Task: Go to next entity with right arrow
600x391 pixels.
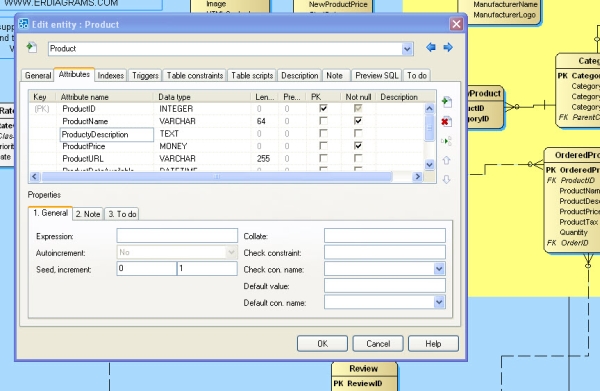Action: click(448, 47)
